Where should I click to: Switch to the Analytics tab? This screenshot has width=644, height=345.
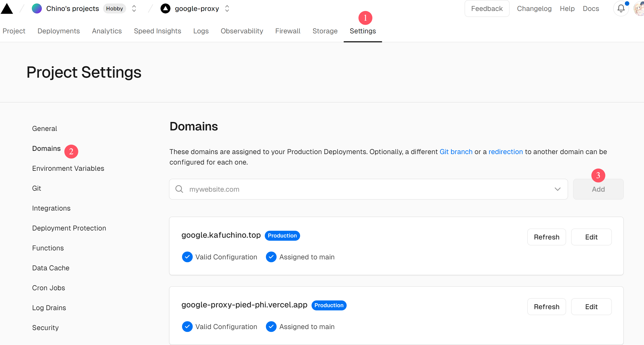107,31
